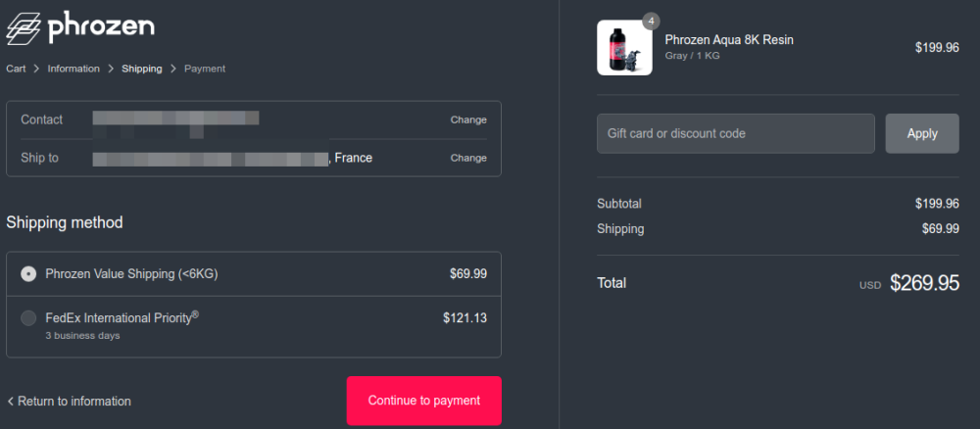The image size is (980, 429).
Task: Click the back chevron beside Return to information
Action: click(x=11, y=402)
